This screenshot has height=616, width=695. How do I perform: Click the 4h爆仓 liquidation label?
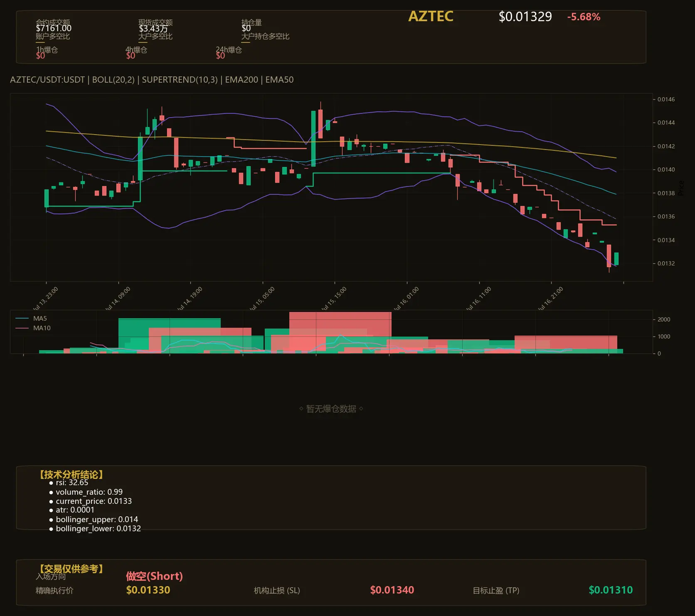point(136,50)
